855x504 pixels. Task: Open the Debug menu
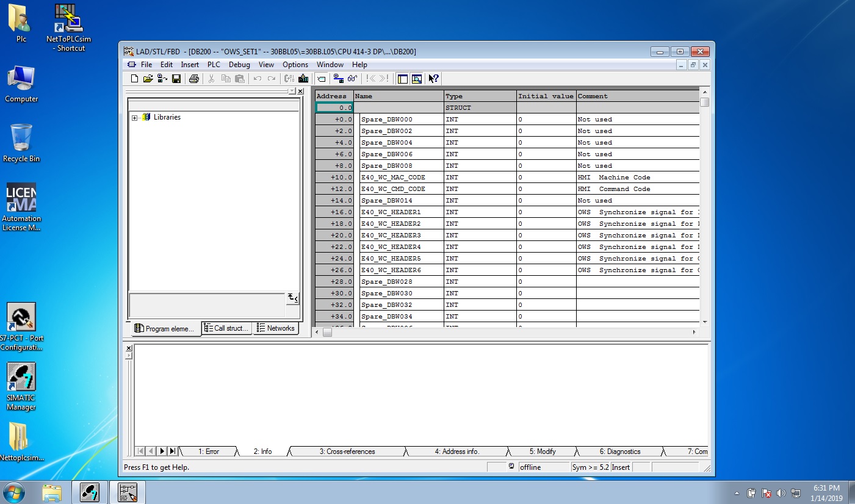point(239,65)
